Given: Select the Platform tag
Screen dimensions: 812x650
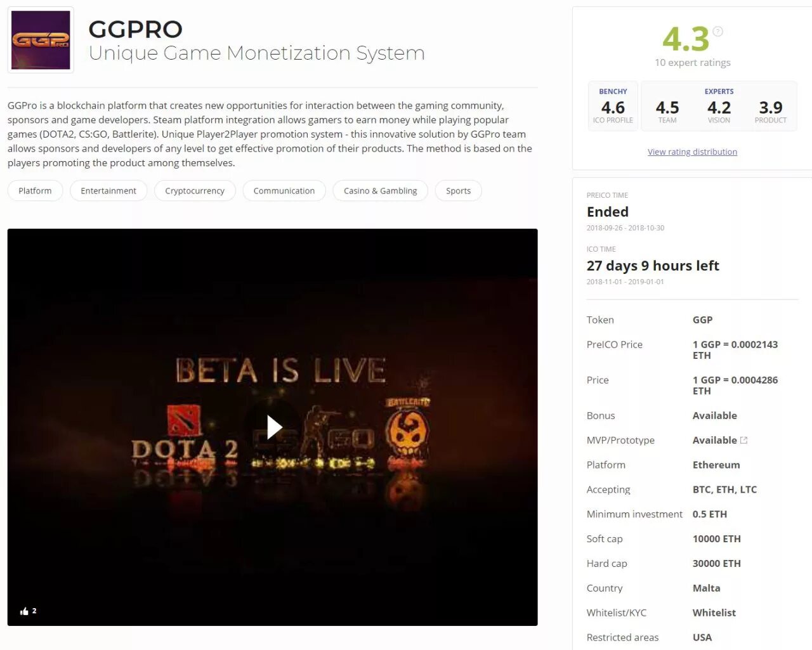Looking at the screenshot, I should tap(35, 191).
